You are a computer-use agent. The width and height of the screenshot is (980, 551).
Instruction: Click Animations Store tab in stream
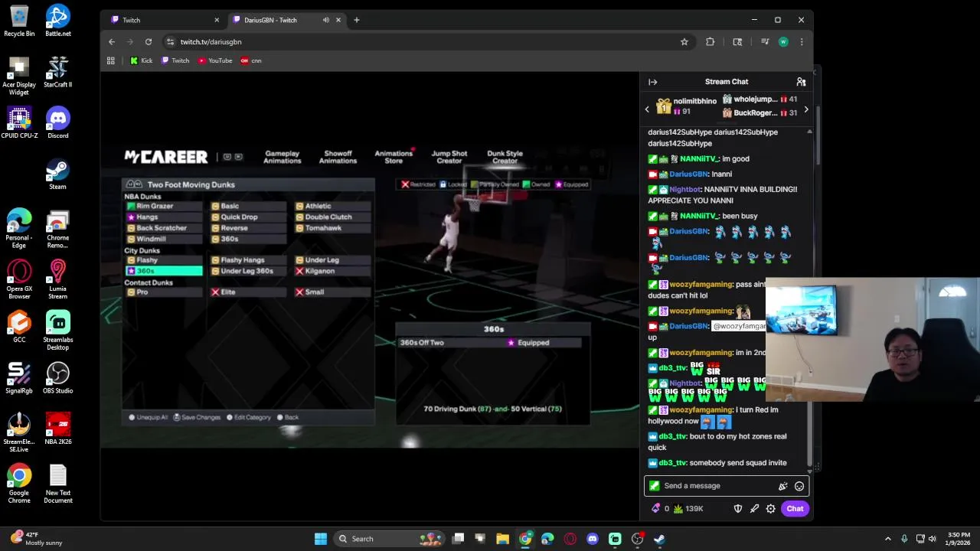[x=394, y=157]
